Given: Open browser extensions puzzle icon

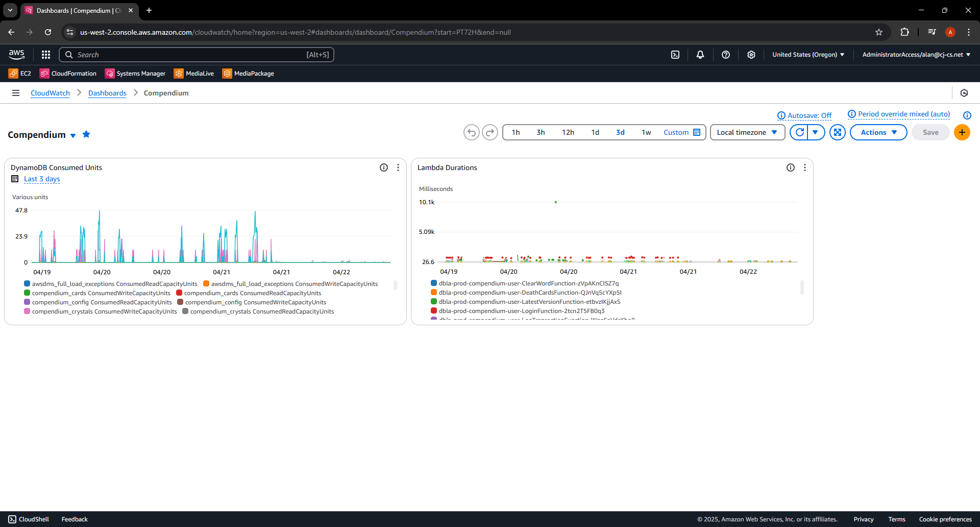Looking at the screenshot, I should (x=904, y=32).
